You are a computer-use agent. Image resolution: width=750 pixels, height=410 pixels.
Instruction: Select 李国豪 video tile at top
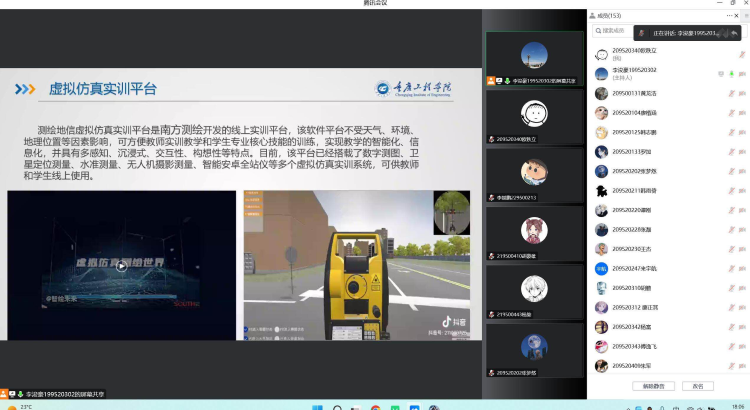coord(533,60)
